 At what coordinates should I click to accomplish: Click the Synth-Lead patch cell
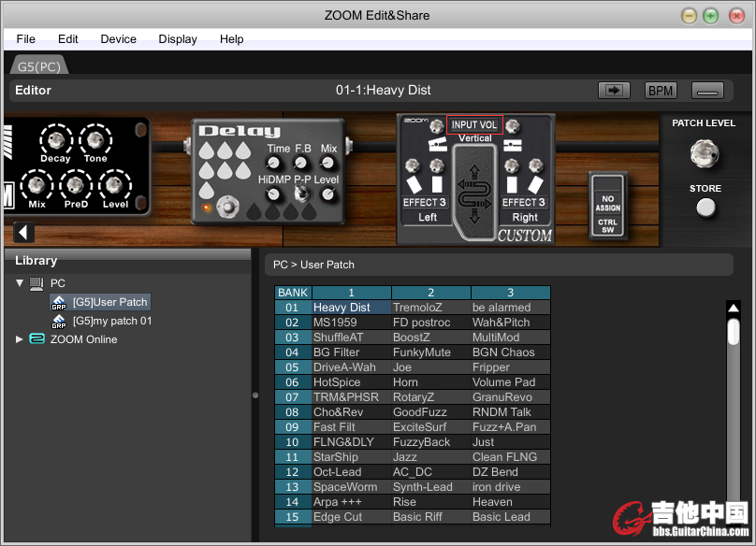tap(431, 487)
